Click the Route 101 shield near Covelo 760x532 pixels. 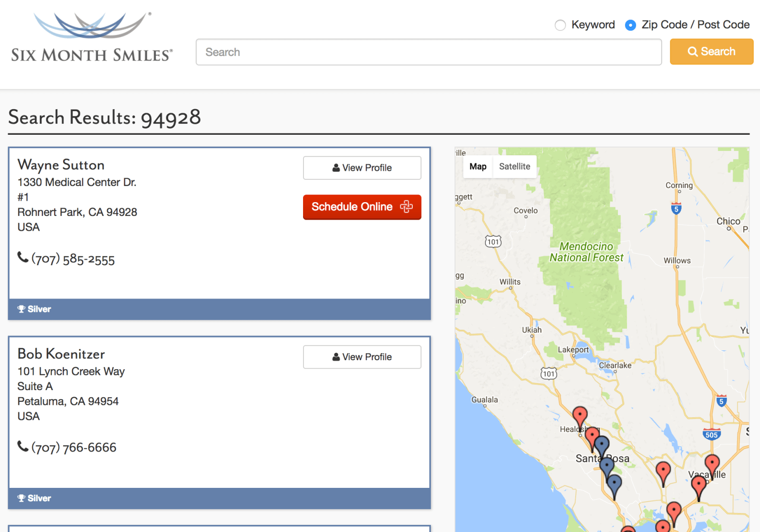click(x=493, y=242)
